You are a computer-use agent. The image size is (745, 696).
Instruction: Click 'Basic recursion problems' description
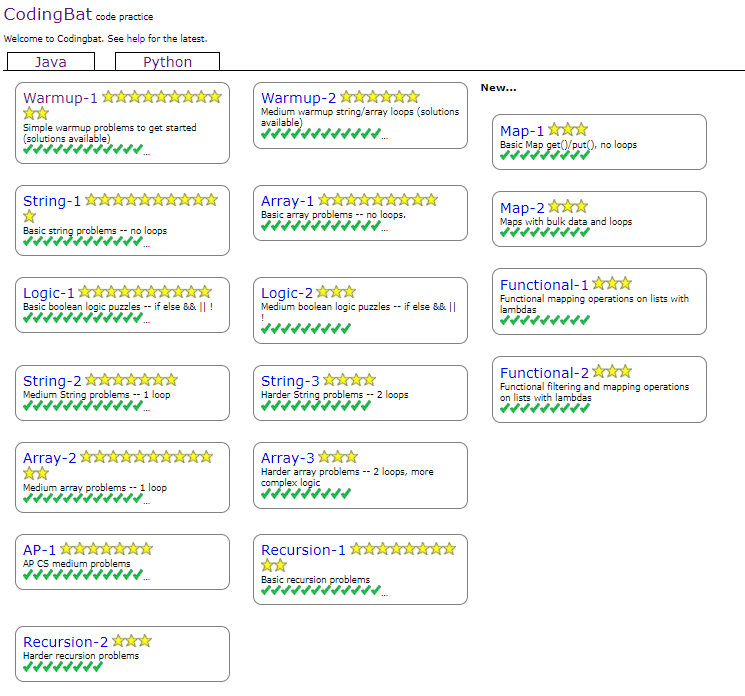(x=315, y=580)
